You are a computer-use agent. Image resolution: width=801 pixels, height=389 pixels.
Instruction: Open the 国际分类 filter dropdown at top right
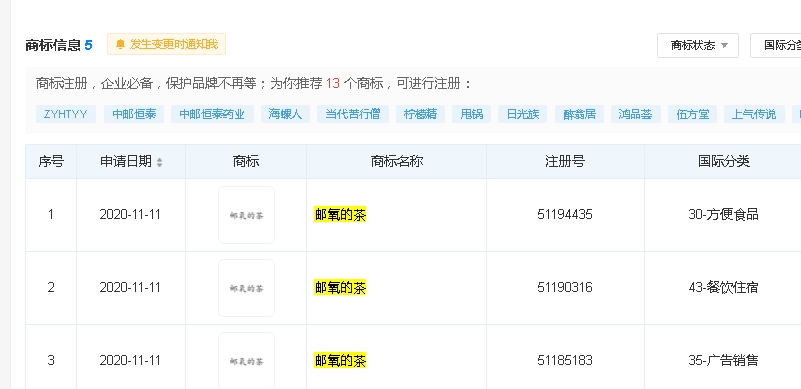click(x=776, y=45)
